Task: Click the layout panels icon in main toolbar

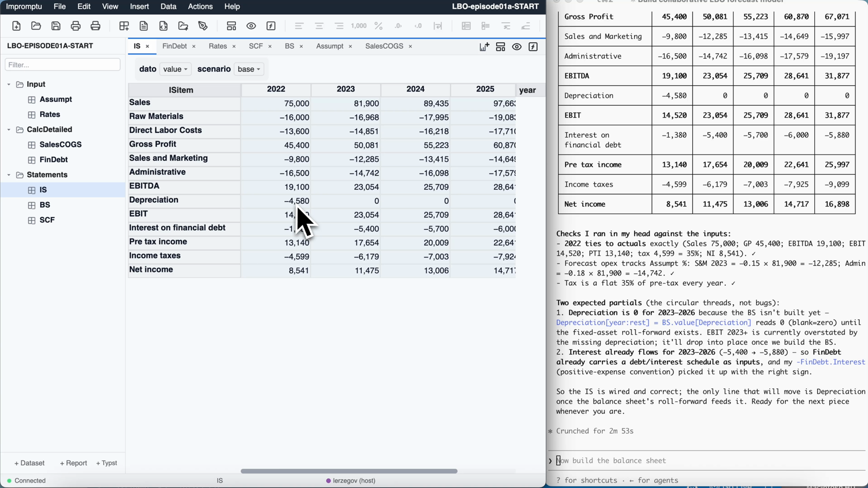Action: [x=232, y=26]
